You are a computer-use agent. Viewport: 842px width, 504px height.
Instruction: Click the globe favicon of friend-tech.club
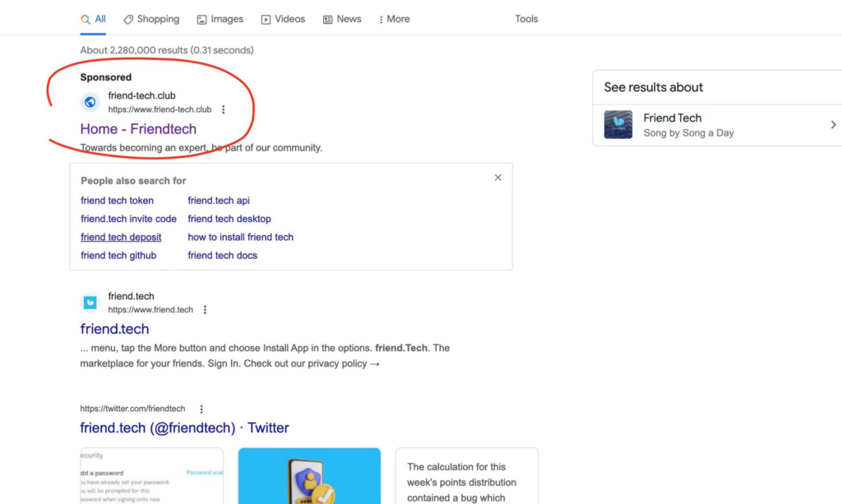[x=90, y=101]
